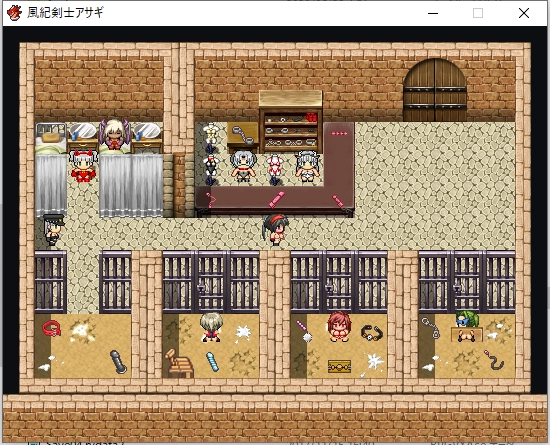Click the character with cat ears at the counter
This screenshot has height=445, width=550.
point(308,166)
